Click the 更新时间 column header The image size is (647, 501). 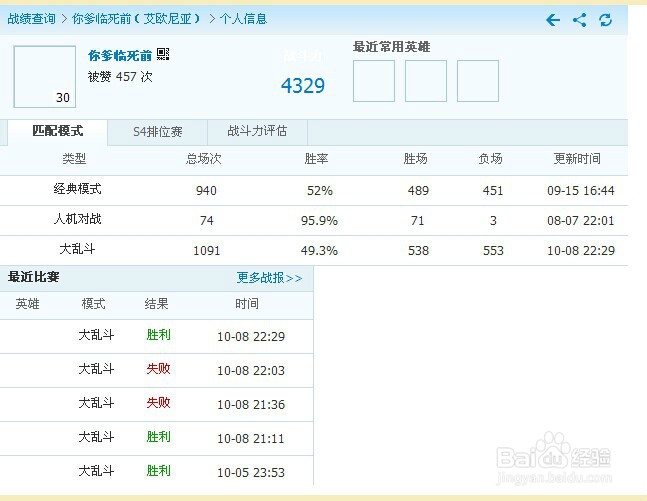[x=577, y=159]
